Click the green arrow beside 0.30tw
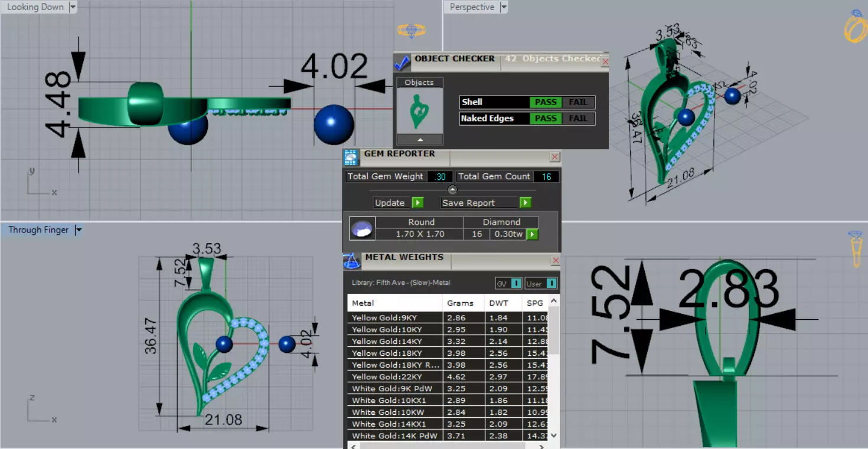 [x=532, y=234]
